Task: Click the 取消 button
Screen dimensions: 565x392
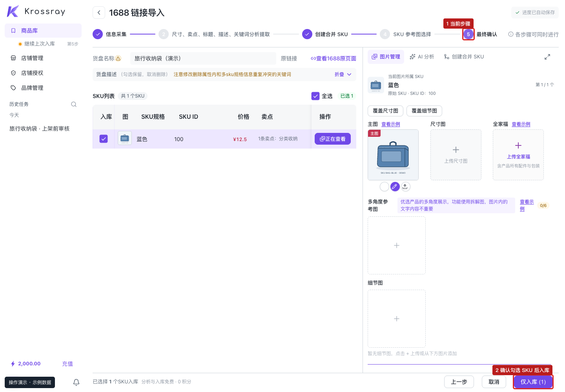Action: click(494, 382)
